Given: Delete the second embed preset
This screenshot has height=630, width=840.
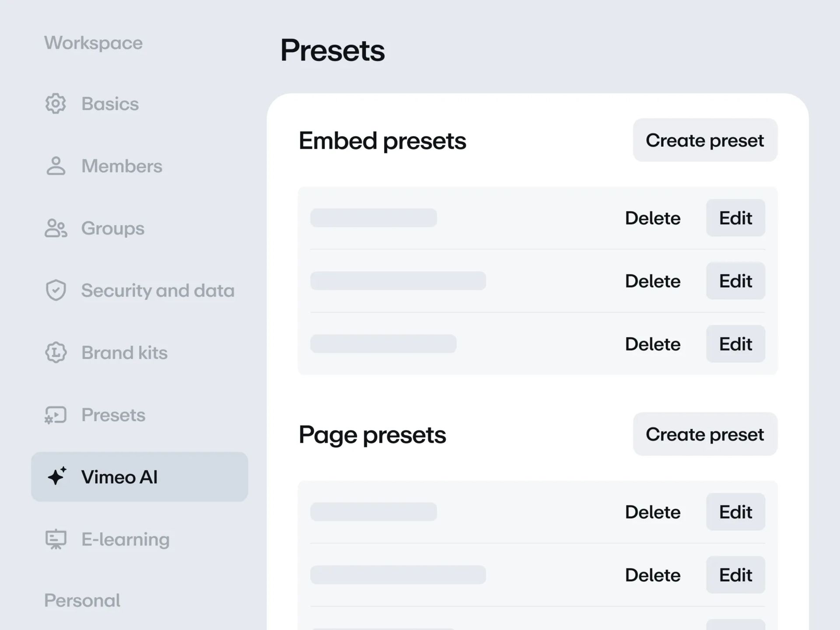Looking at the screenshot, I should 652,281.
